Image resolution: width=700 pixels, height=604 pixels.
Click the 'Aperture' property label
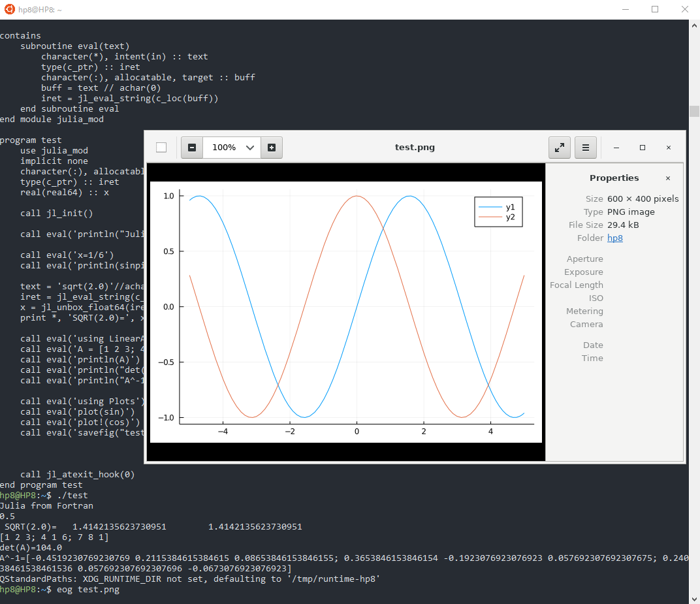pos(585,259)
